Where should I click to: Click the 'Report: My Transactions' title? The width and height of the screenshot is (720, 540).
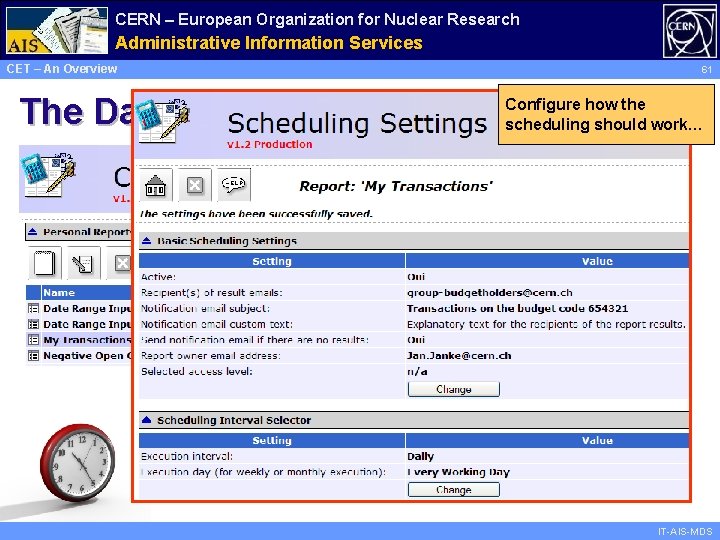[396, 186]
